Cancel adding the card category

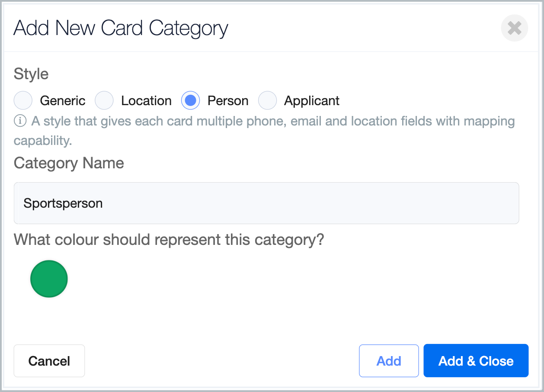pos(49,361)
